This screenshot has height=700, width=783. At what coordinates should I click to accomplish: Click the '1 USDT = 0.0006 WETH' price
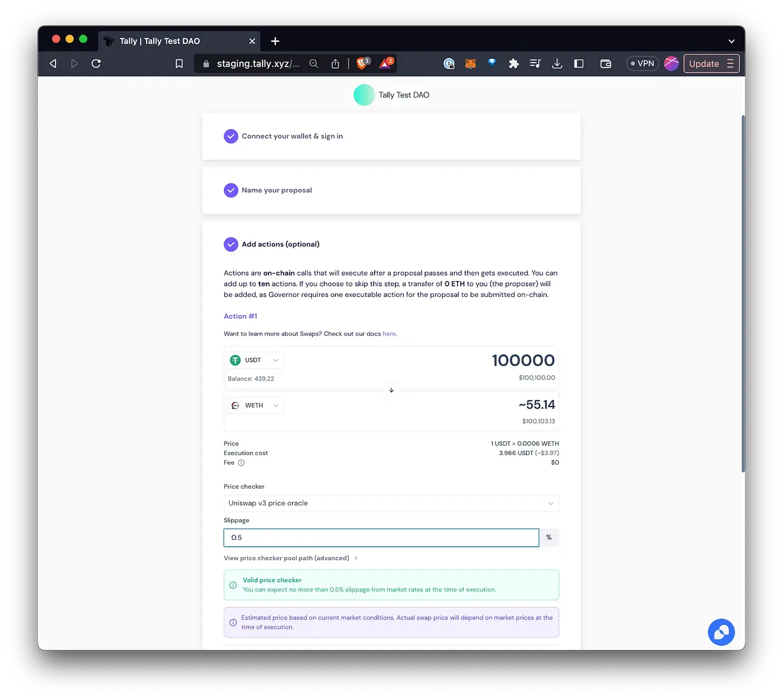click(x=525, y=444)
